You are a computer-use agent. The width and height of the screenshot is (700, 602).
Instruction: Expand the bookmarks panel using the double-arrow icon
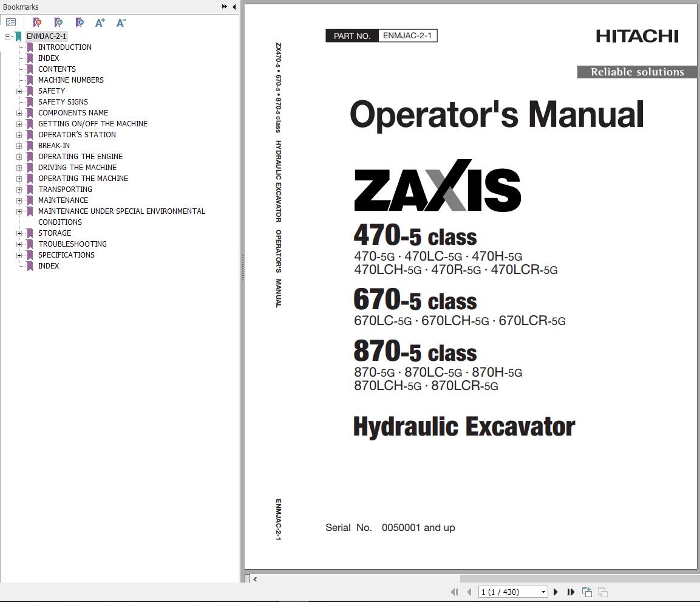pyautogui.click(x=225, y=7)
